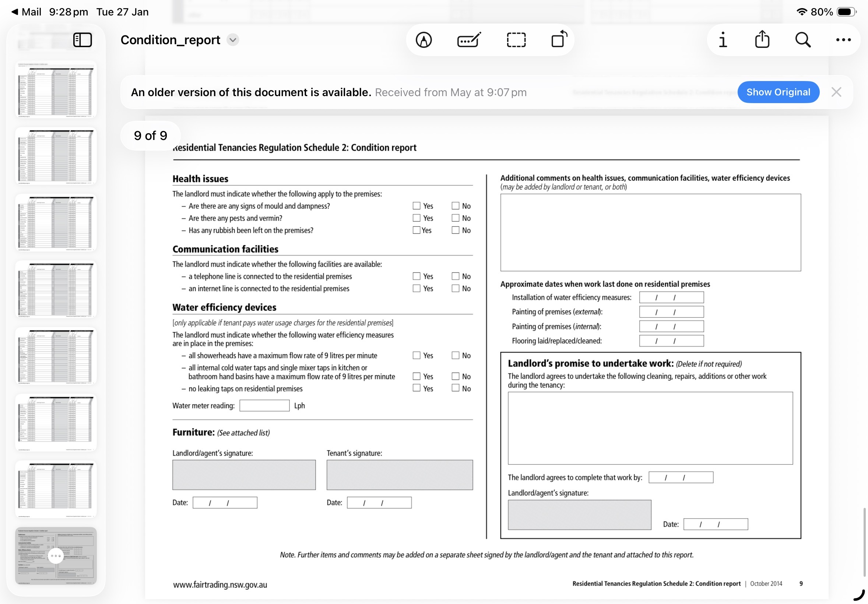Dismiss the older version banner

(x=836, y=92)
